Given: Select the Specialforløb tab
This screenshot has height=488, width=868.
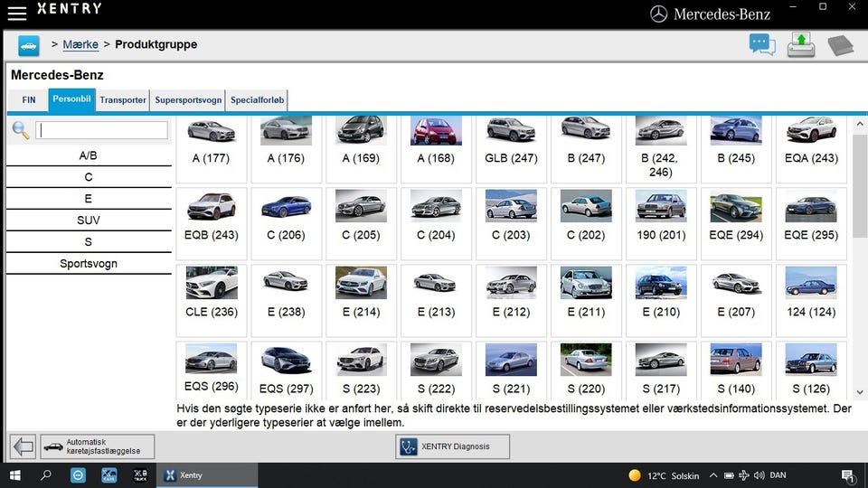Looking at the screenshot, I should [257, 100].
